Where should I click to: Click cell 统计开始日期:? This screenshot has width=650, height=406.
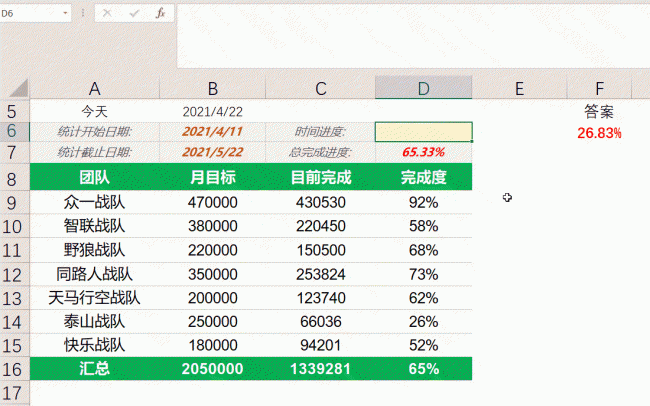[95, 131]
